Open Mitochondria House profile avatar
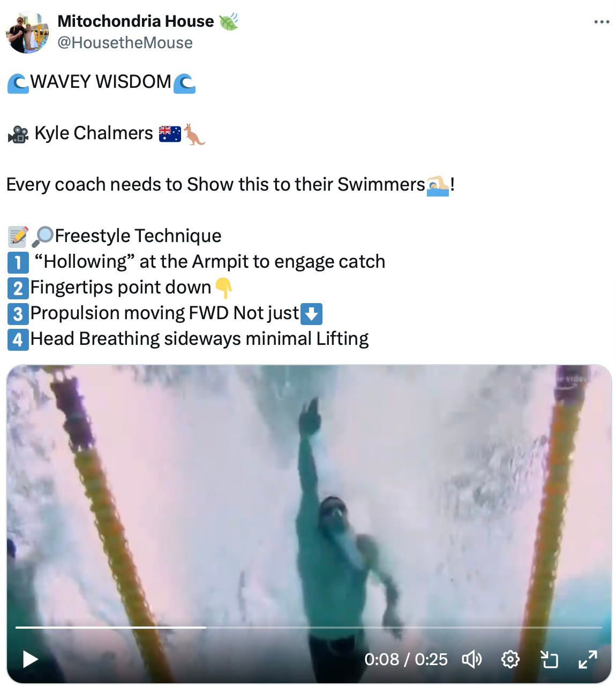Screen dimensions: 616x694 [27, 32]
